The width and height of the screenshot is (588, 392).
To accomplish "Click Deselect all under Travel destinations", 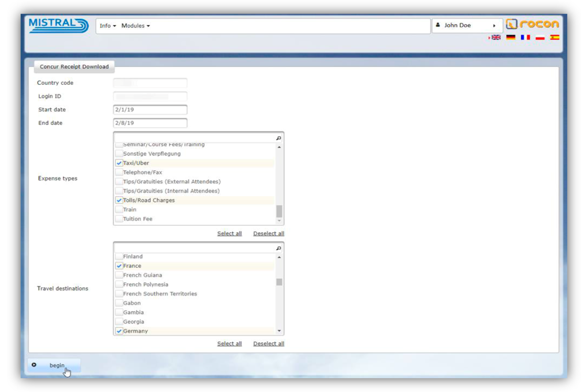I will click(x=269, y=344).
